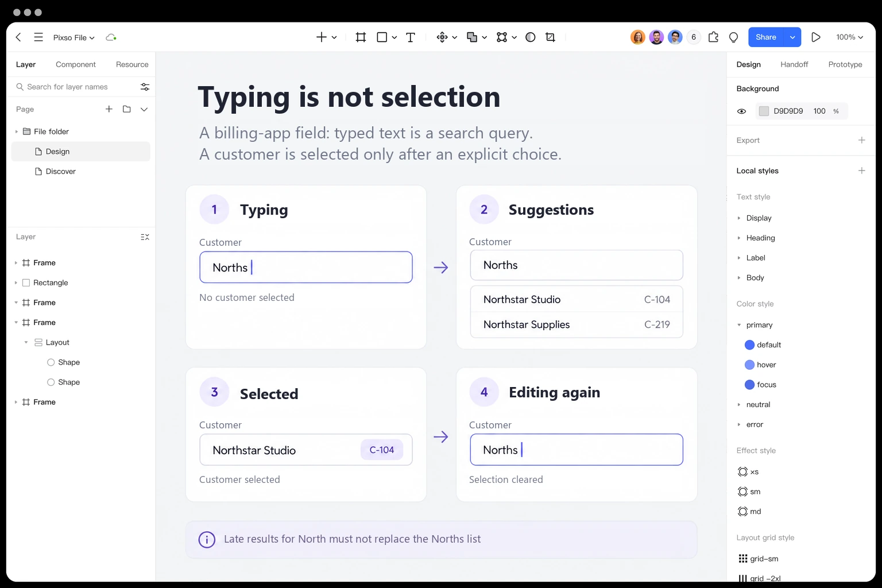The height and width of the screenshot is (588, 882).
Task: Toggle background visibility eye icon
Action: 742,111
